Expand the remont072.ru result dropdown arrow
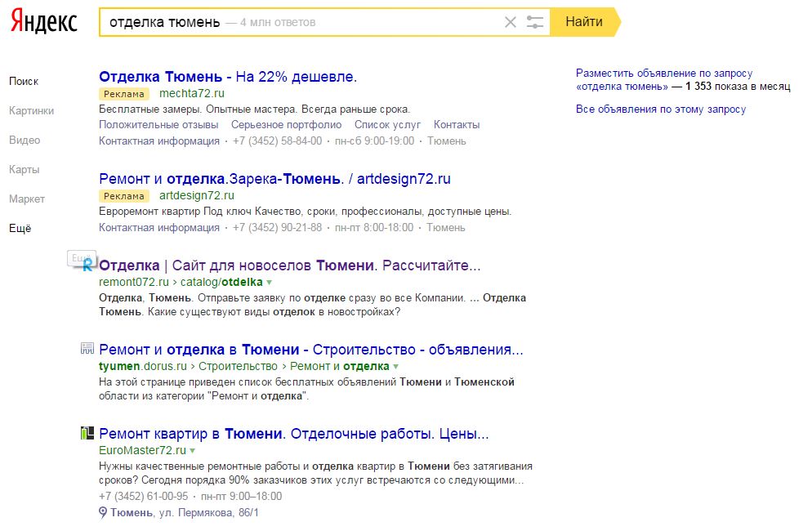The height and width of the screenshot is (531, 812). click(269, 283)
